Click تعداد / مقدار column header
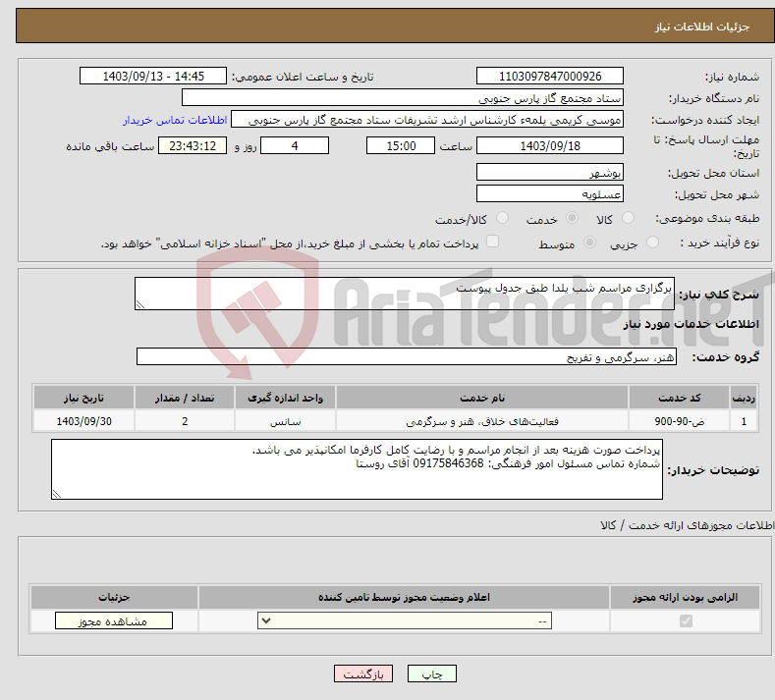This screenshot has height=700, width=775. click(185, 398)
